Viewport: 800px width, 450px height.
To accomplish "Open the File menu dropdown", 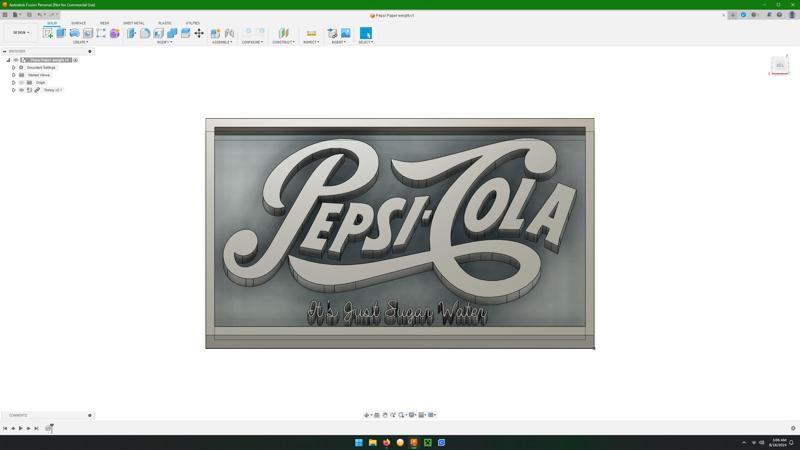I will click(x=16, y=15).
